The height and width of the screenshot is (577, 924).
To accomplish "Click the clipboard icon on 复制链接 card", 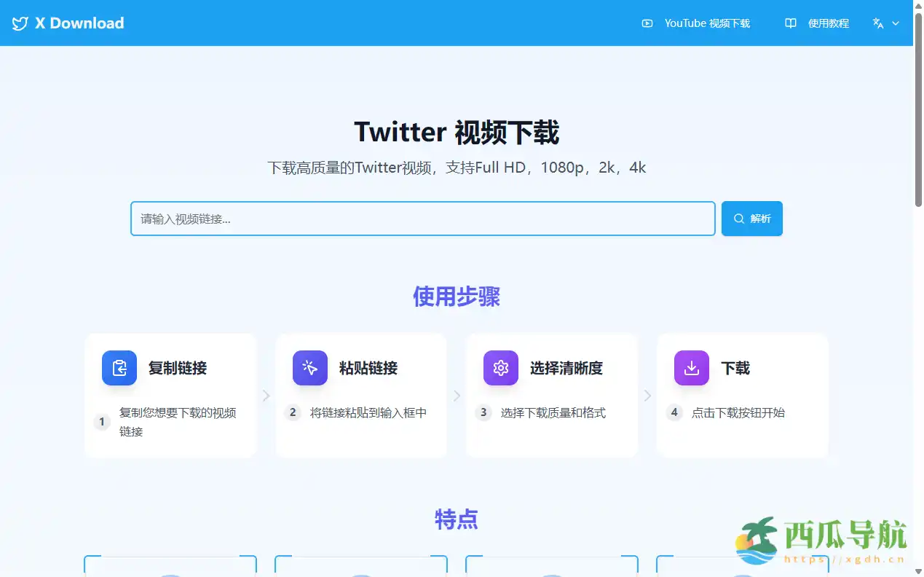I will pyautogui.click(x=119, y=368).
